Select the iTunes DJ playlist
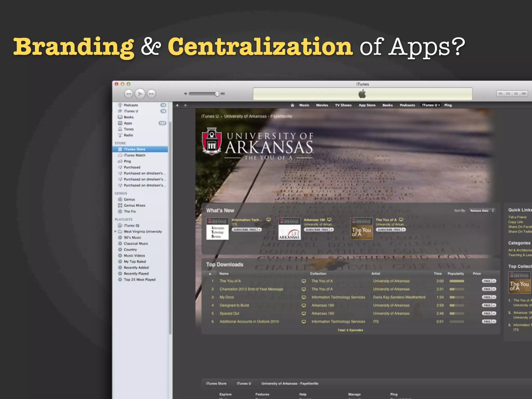Image resolution: width=532 pixels, height=399 pixels. (x=140, y=225)
